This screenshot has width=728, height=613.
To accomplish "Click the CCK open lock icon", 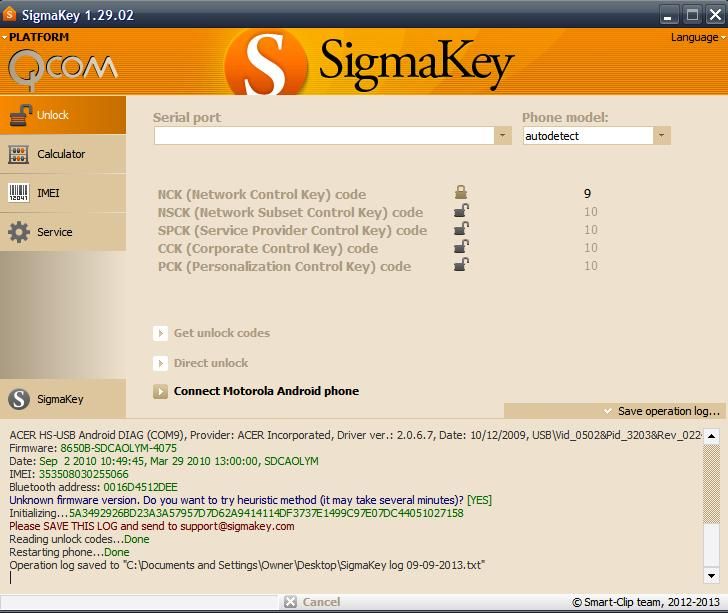I will [x=461, y=247].
